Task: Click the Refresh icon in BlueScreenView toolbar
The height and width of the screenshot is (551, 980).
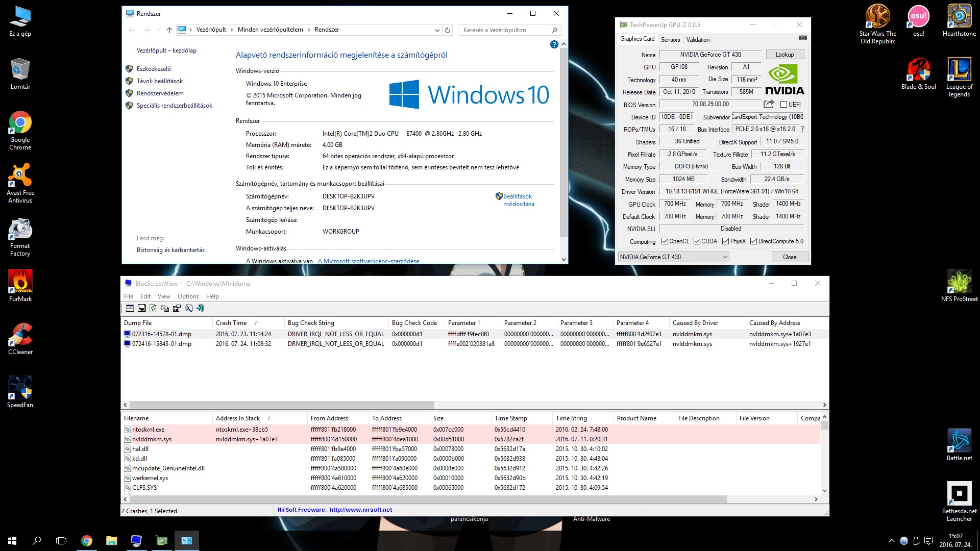Action: [x=153, y=308]
